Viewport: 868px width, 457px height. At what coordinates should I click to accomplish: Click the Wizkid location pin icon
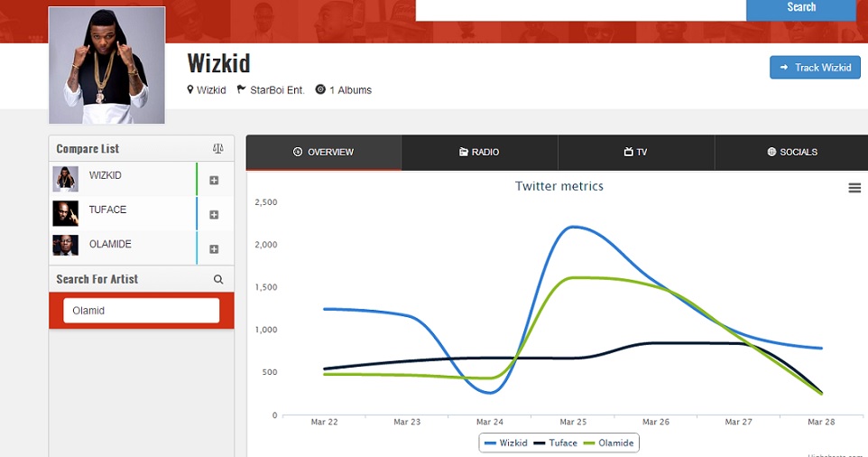tap(190, 89)
